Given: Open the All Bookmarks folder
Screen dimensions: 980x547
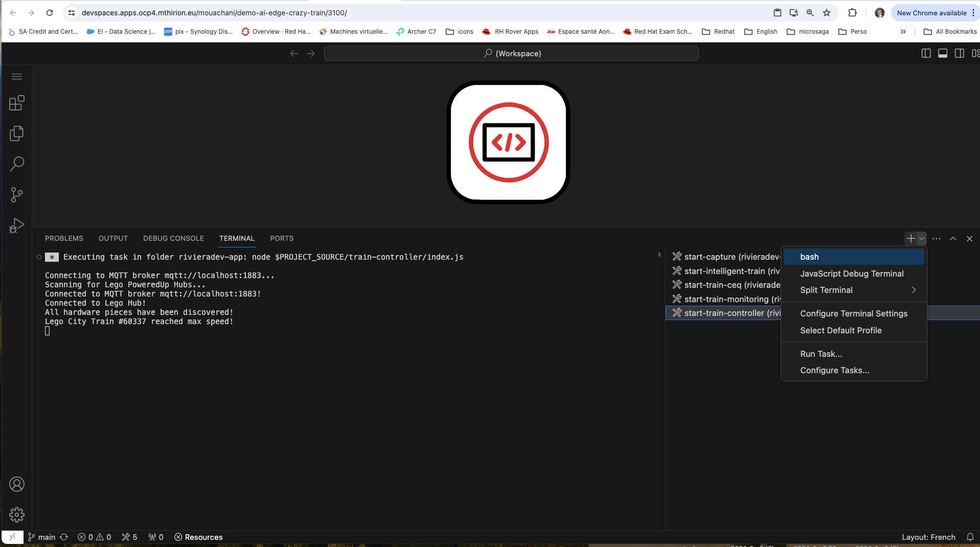Looking at the screenshot, I should point(950,32).
